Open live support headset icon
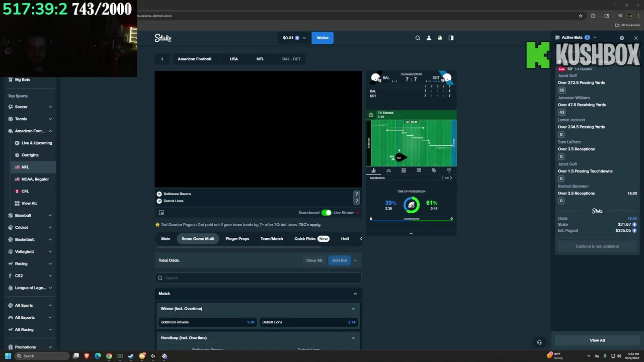The image size is (644, 362). 539,342
